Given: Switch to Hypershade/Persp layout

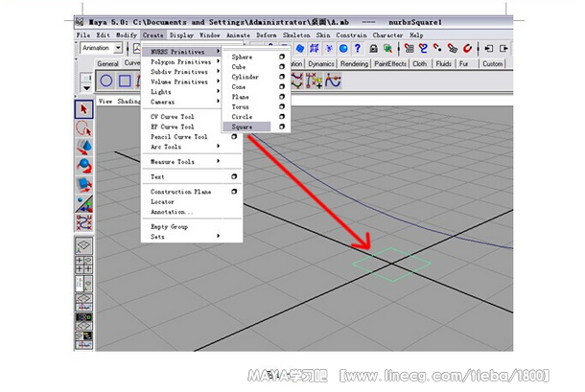Looking at the screenshot, I should pyautogui.click(x=84, y=321).
